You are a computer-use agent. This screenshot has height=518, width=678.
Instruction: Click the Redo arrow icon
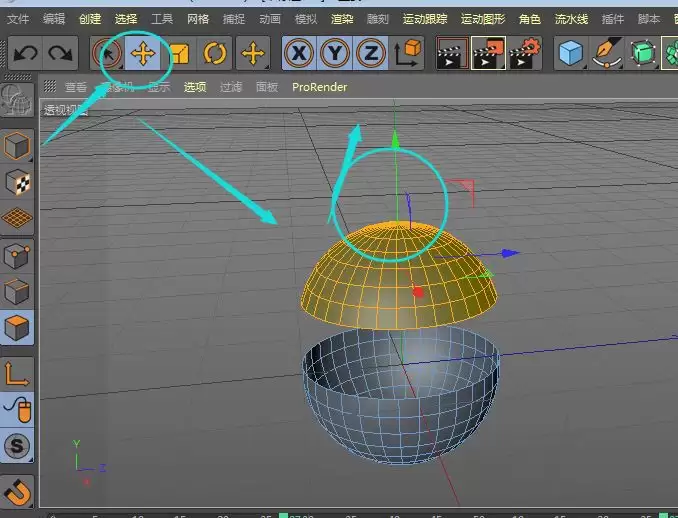pyautogui.click(x=60, y=53)
